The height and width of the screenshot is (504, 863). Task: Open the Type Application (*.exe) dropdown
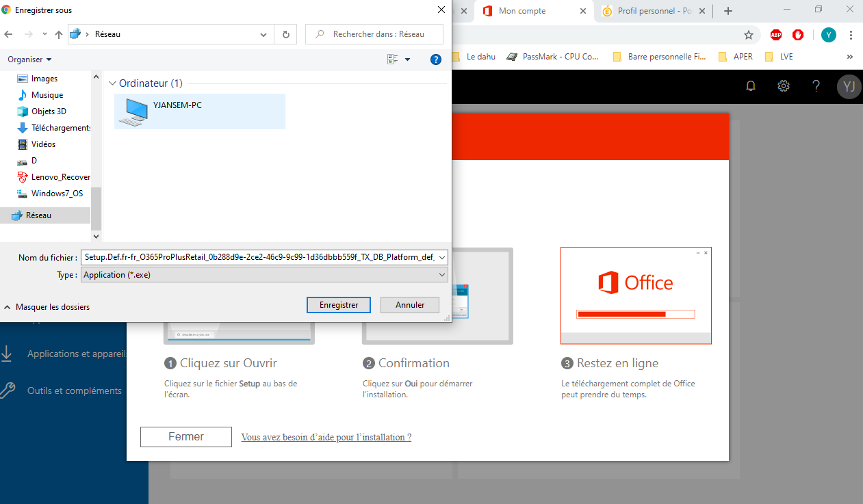coord(264,275)
